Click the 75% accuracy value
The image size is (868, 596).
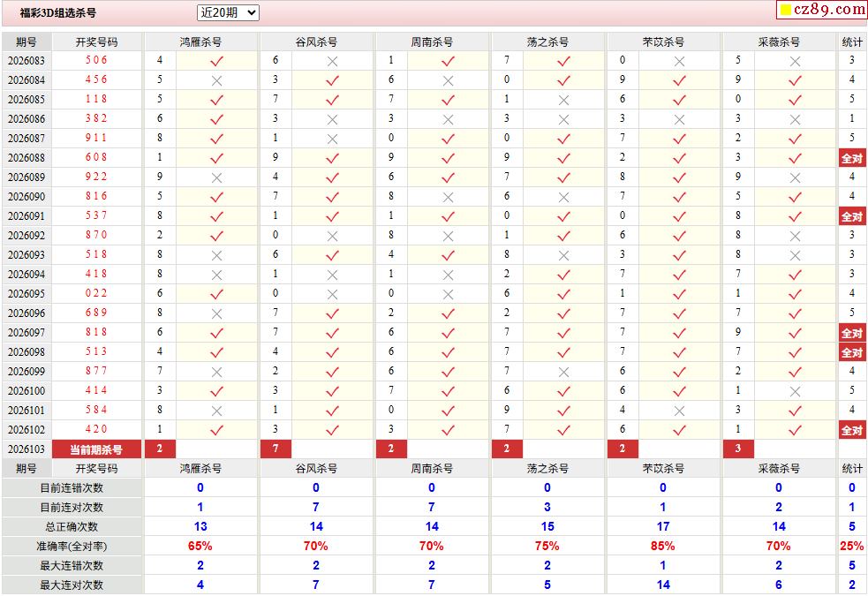coord(547,547)
